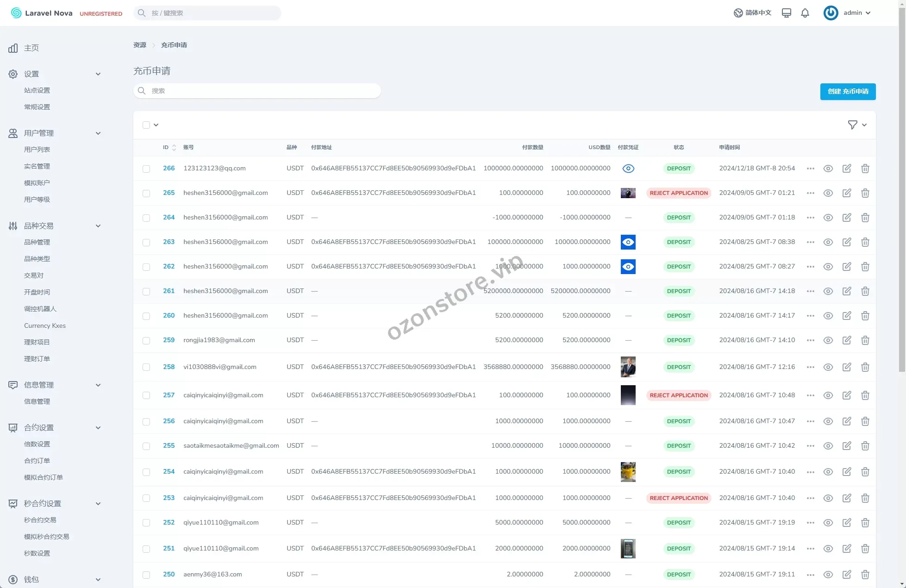
Task: Delete row 266 with trash icon
Action: (x=865, y=169)
